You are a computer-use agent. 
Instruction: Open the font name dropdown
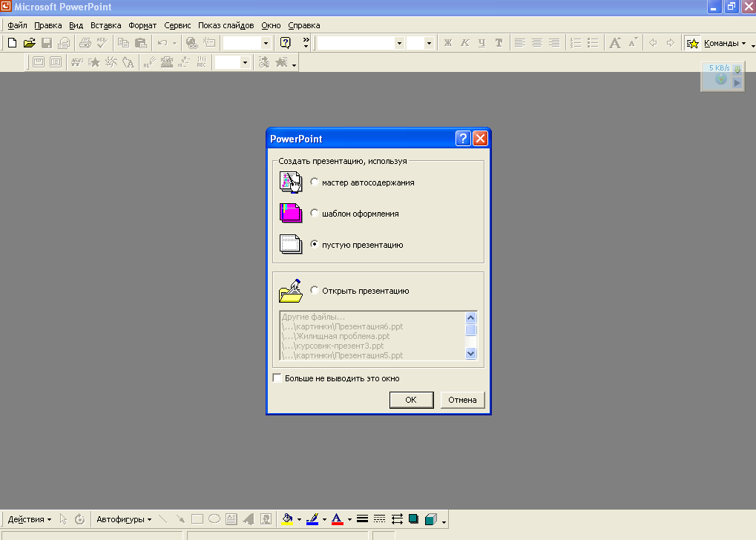399,43
